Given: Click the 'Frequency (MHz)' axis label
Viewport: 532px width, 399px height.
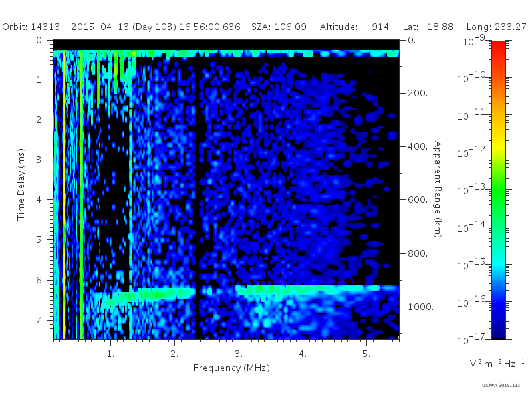Looking at the screenshot, I should point(231,368).
